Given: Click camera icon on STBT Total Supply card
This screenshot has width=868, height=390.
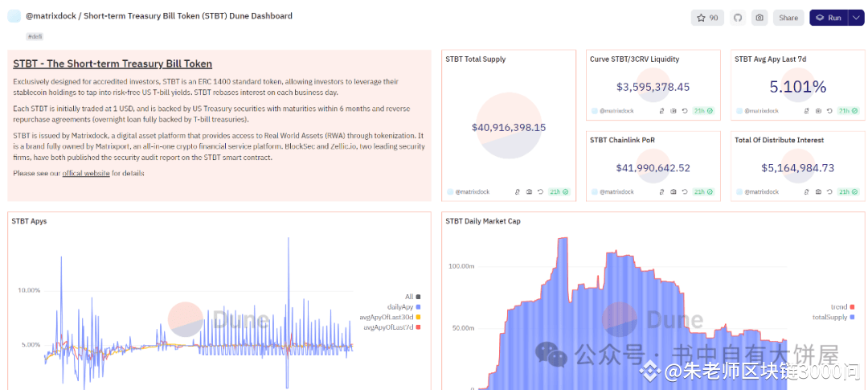Looking at the screenshot, I should point(529,191).
